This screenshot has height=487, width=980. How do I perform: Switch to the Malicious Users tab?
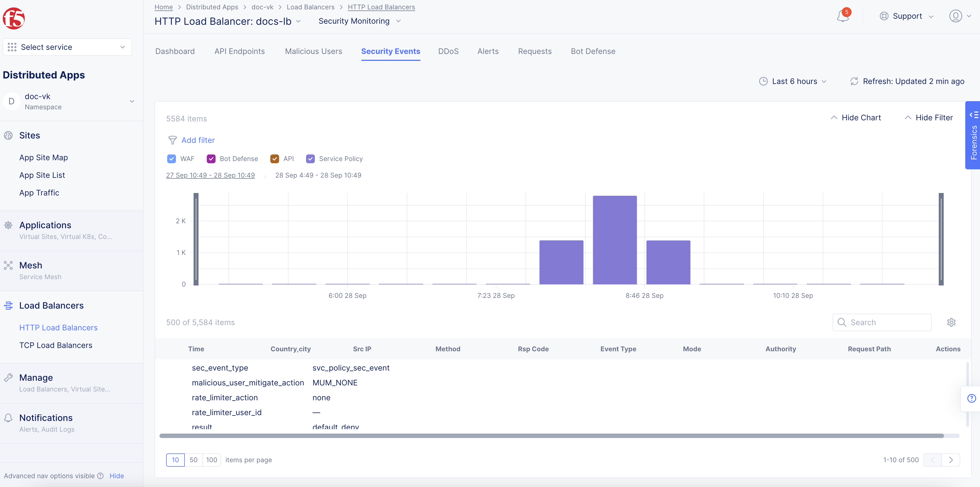click(x=313, y=51)
